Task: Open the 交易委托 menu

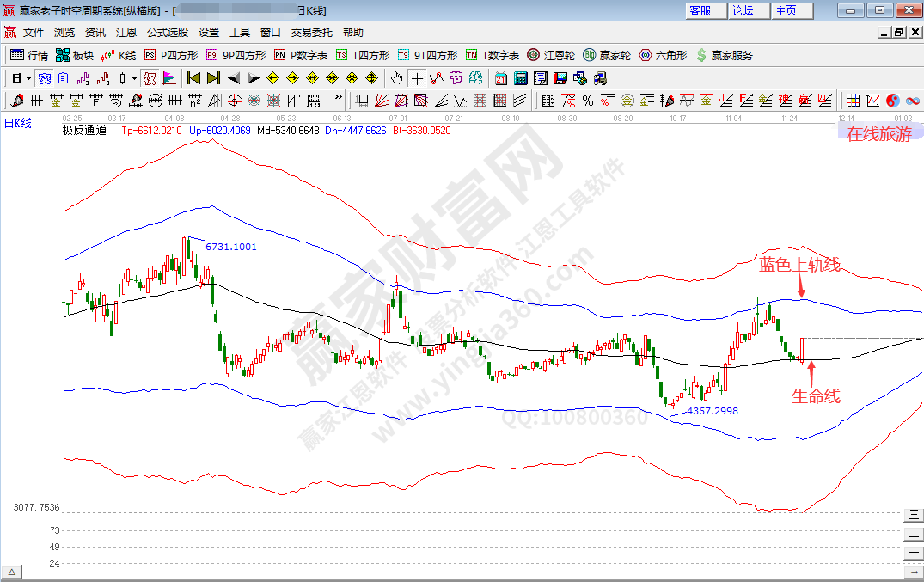Action: (x=311, y=33)
